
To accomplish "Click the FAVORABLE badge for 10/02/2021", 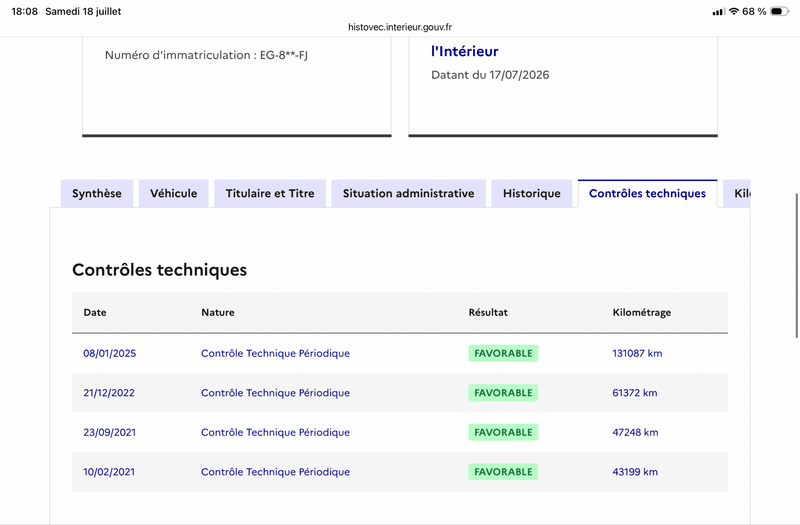I will pyautogui.click(x=504, y=472).
